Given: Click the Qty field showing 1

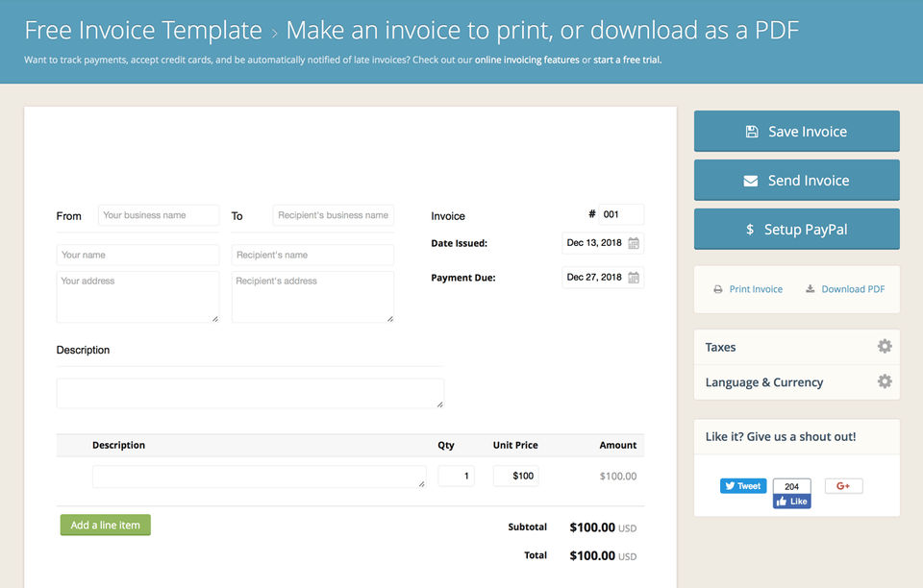Looking at the screenshot, I should [456, 476].
